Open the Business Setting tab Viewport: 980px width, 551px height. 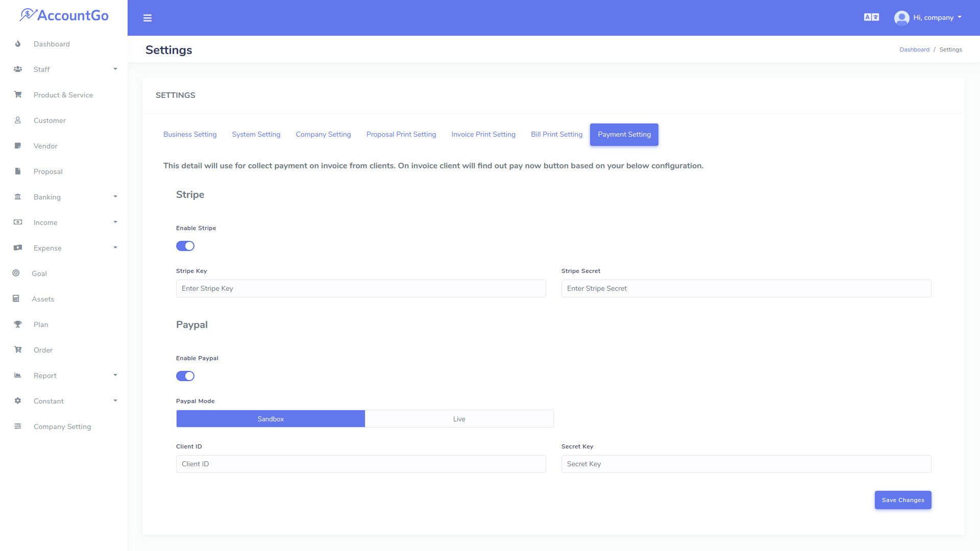[189, 134]
